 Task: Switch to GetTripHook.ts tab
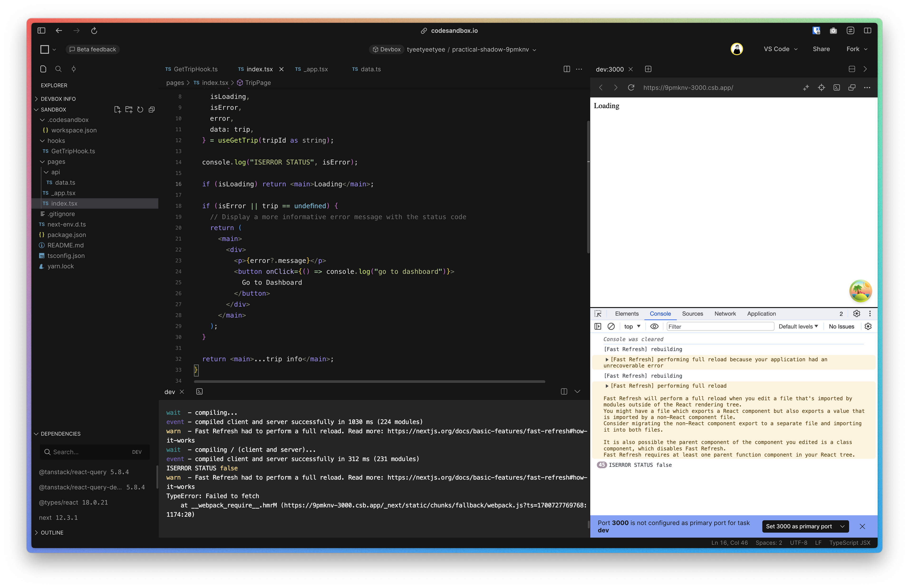[x=192, y=69]
